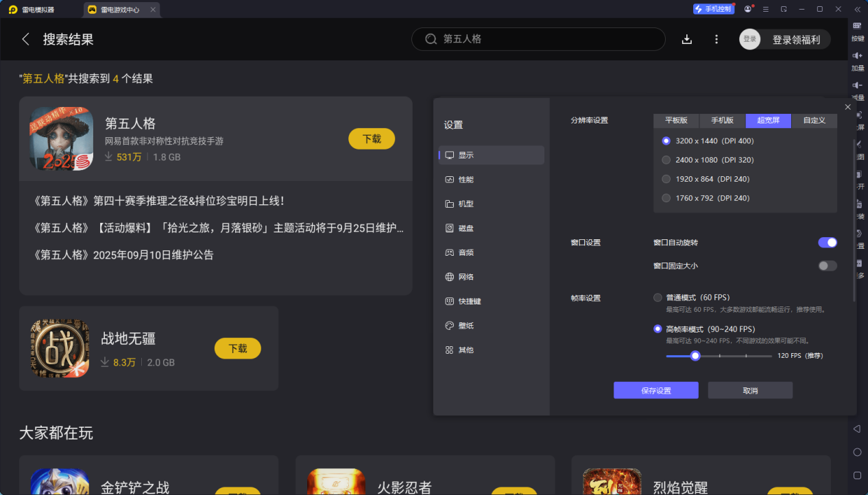Switch to the 手机版 resolution tab

pyautogui.click(x=721, y=120)
